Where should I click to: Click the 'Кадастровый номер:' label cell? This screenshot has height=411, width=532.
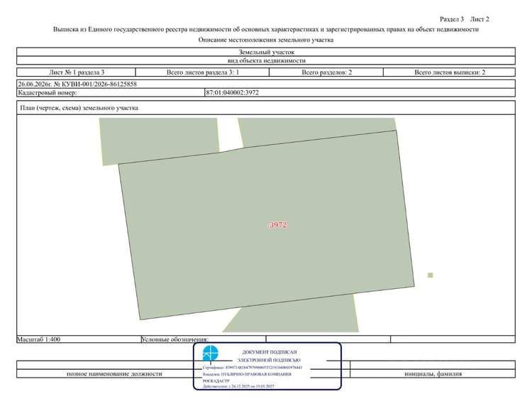(x=111, y=92)
